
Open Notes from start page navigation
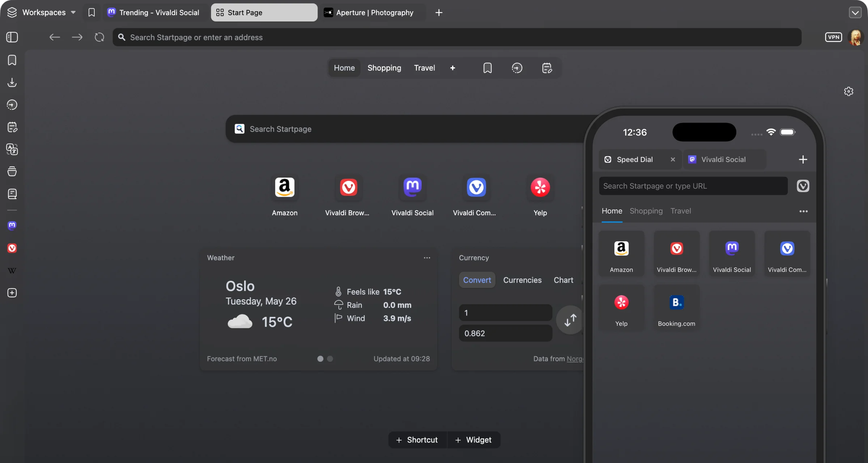click(x=547, y=68)
